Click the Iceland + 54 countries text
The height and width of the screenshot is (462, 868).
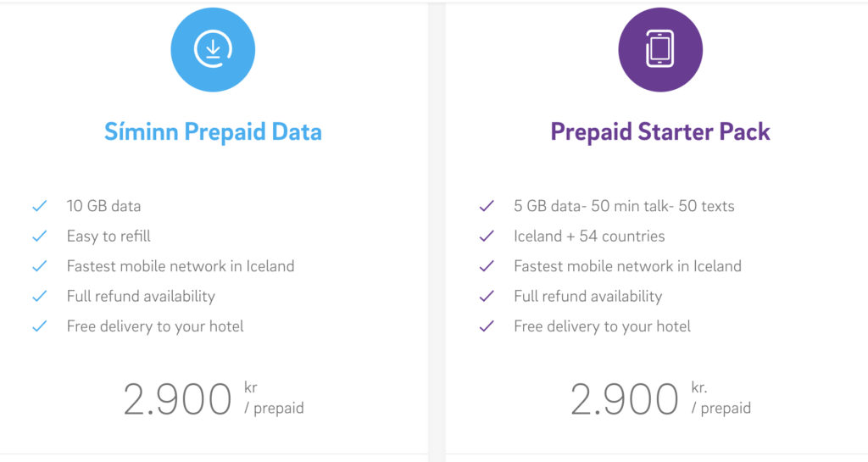point(589,237)
